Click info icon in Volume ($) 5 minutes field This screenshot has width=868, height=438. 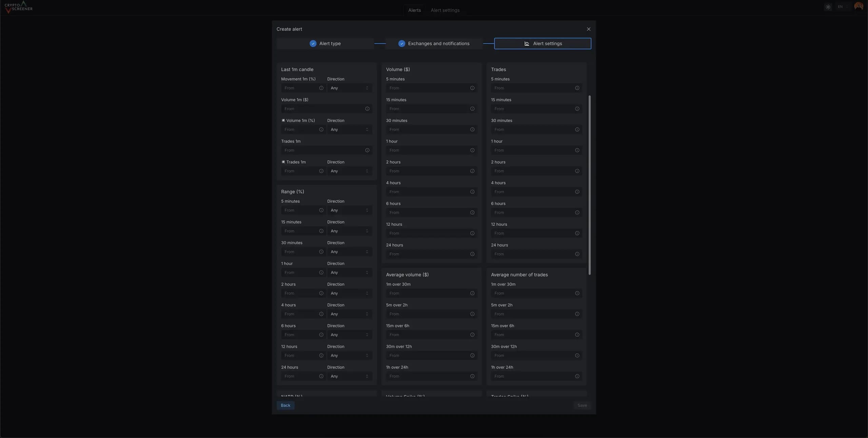click(472, 88)
